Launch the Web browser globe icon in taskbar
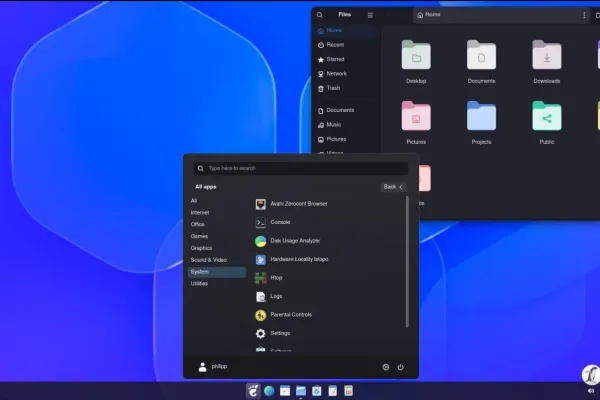This screenshot has width=600, height=400. tap(269, 391)
